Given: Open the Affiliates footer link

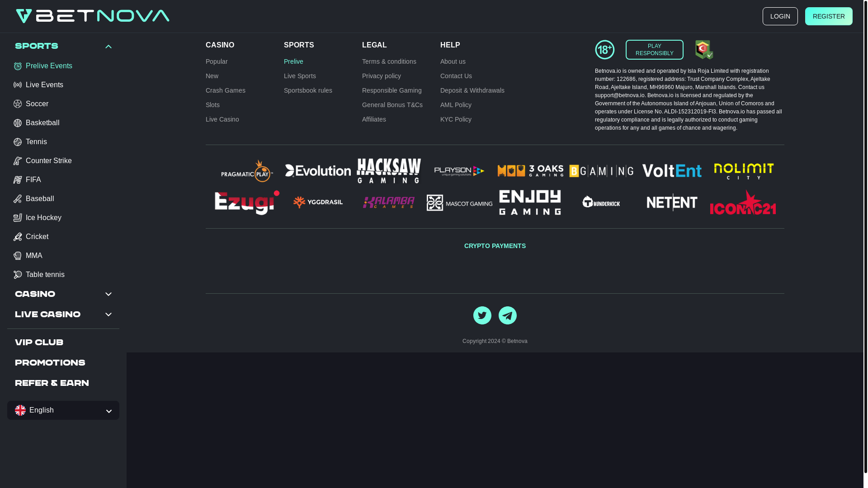Looking at the screenshot, I should coord(374,119).
